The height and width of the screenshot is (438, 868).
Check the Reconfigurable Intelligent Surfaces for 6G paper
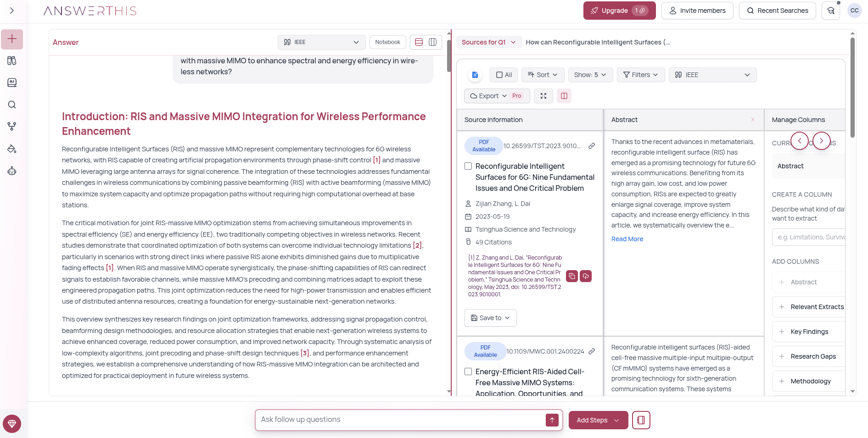(x=468, y=166)
